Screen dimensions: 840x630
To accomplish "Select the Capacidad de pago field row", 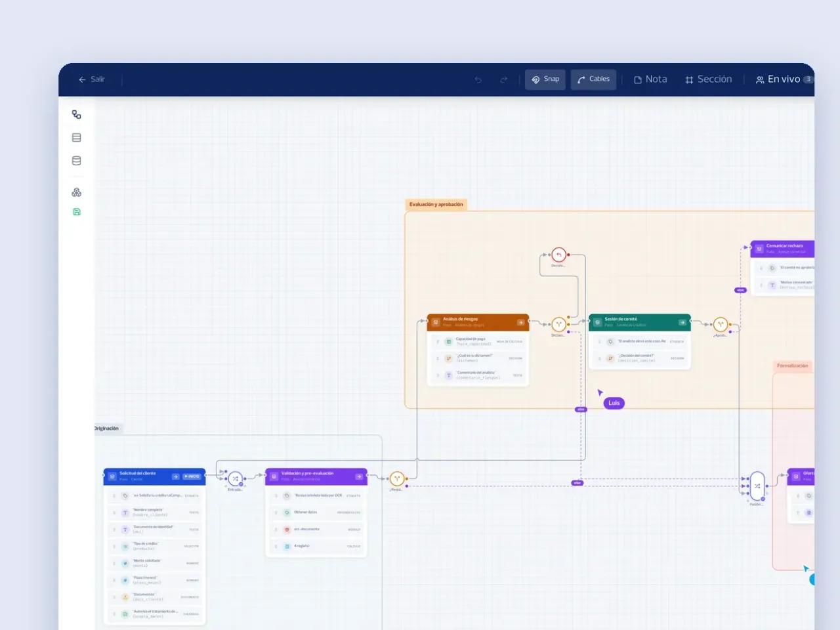I will click(478, 342).
